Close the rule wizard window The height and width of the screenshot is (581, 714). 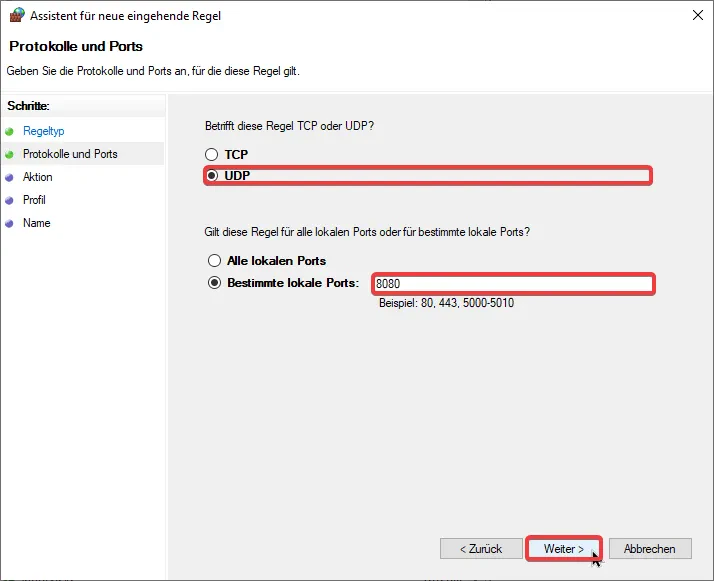(x=698, y=15)
